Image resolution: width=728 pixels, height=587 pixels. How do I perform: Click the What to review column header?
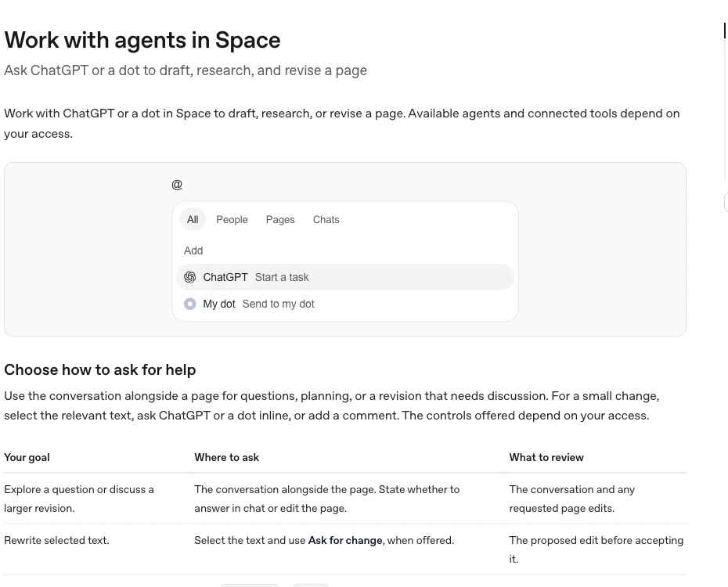tap(546, 458)
